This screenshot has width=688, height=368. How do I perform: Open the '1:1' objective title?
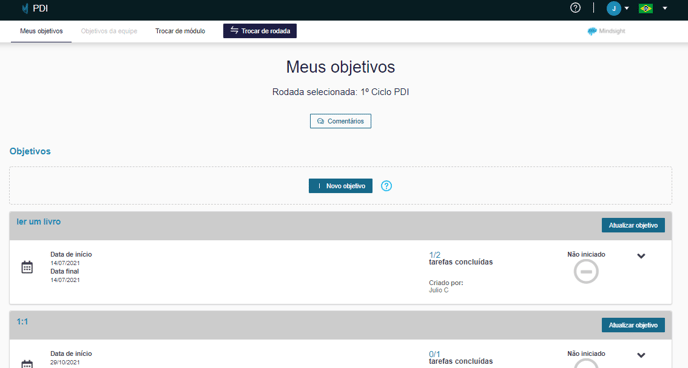coord(22,322)
